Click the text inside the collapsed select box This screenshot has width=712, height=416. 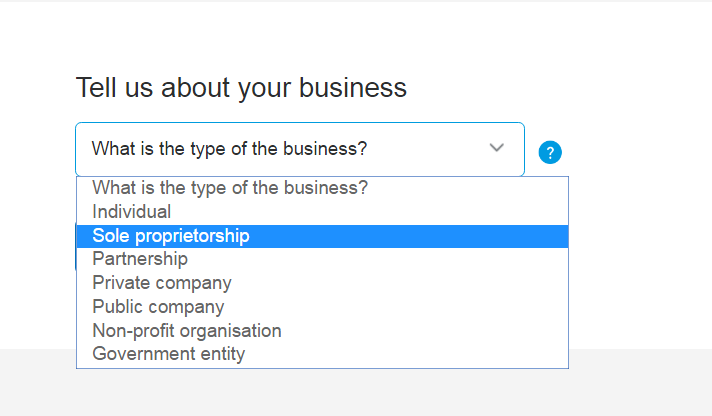coord(230,149)
